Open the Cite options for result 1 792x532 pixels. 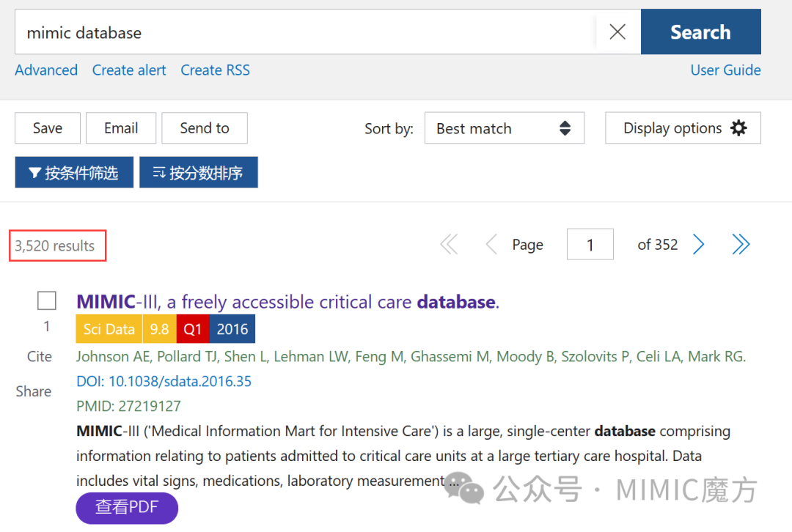(x=39, y=356)
